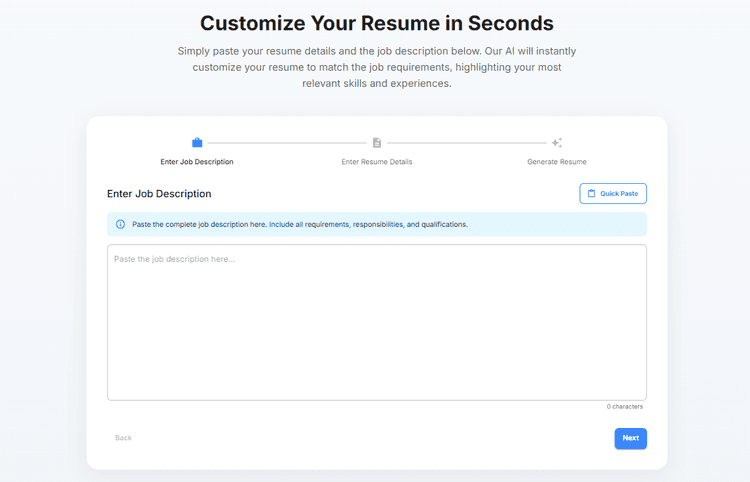Click the intro paragraph below the title
This screenshot has height=482, width=750.
coord(376,67)
